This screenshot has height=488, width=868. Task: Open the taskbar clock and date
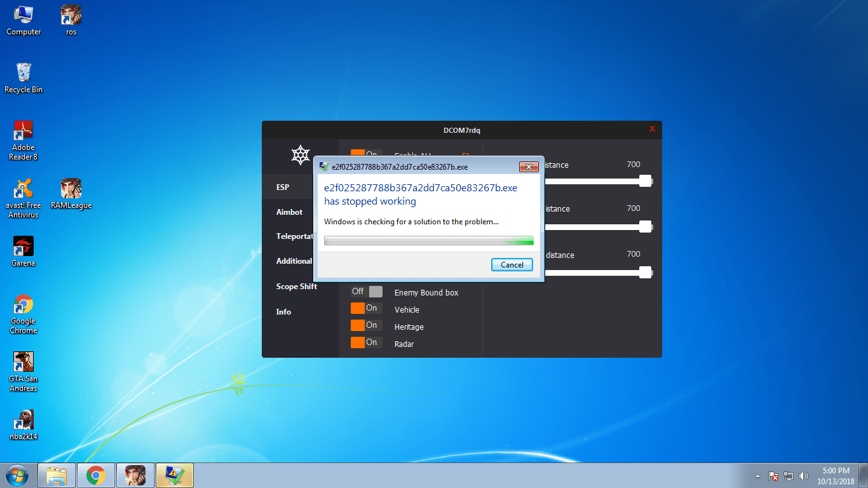pos(836,476)
